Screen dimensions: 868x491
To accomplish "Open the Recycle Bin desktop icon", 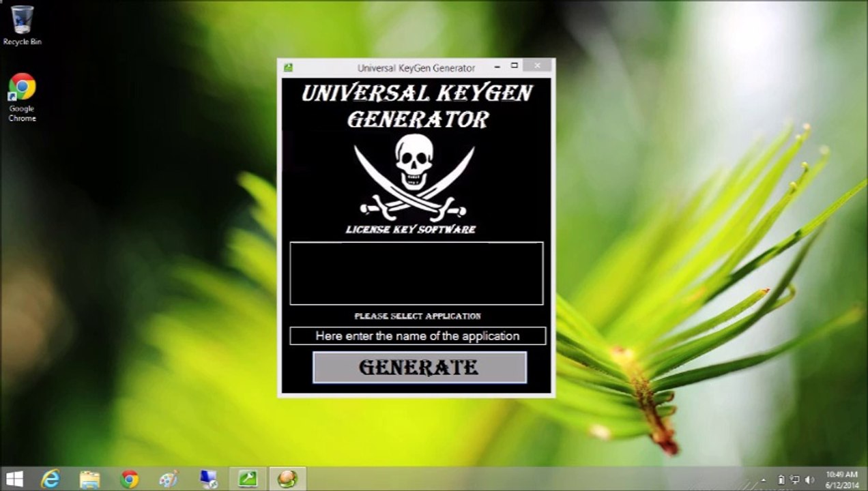I will [x=22, y=25].
